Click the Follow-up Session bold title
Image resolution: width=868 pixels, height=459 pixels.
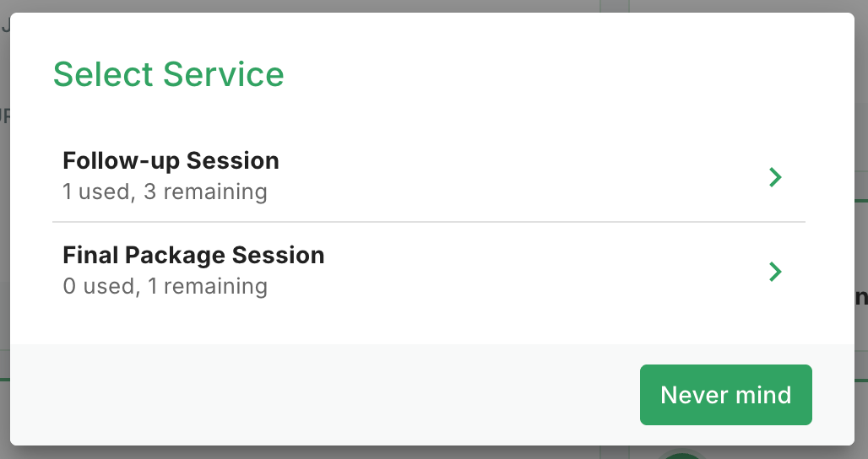coord(171,160)
